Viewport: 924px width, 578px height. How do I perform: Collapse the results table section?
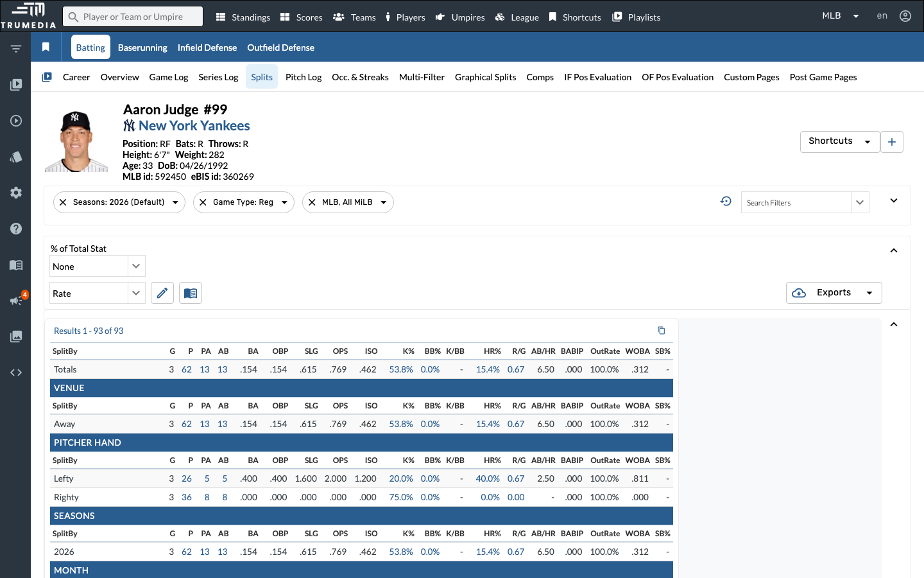(x=894, y=324)
